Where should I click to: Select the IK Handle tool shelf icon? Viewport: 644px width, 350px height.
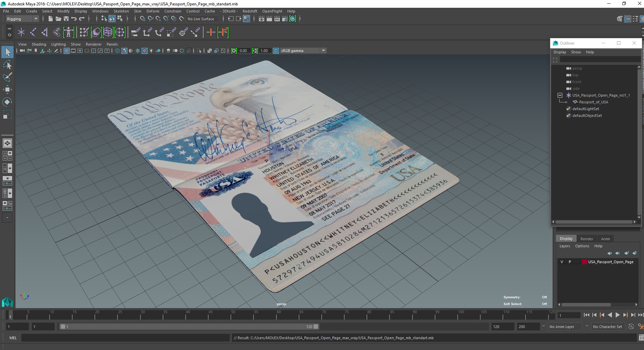coord(45,32)
